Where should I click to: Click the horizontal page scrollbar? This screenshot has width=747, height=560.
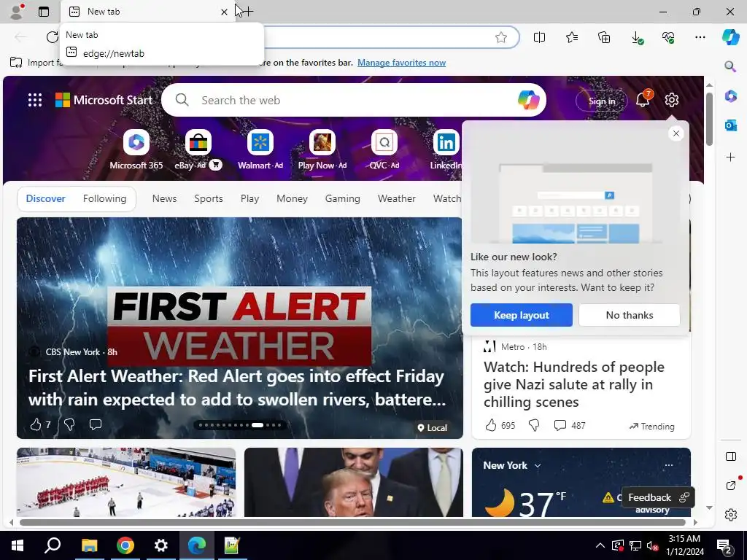[352, 522]
